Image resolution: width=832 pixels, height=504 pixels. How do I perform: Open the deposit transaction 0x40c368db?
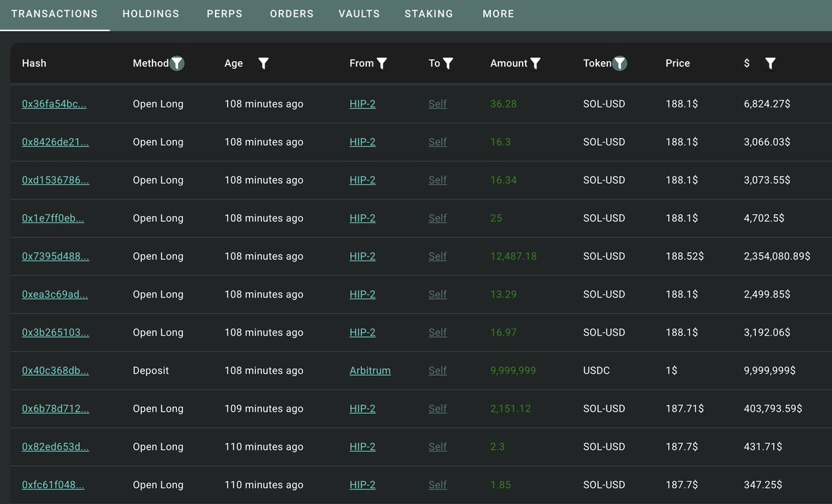55,371
